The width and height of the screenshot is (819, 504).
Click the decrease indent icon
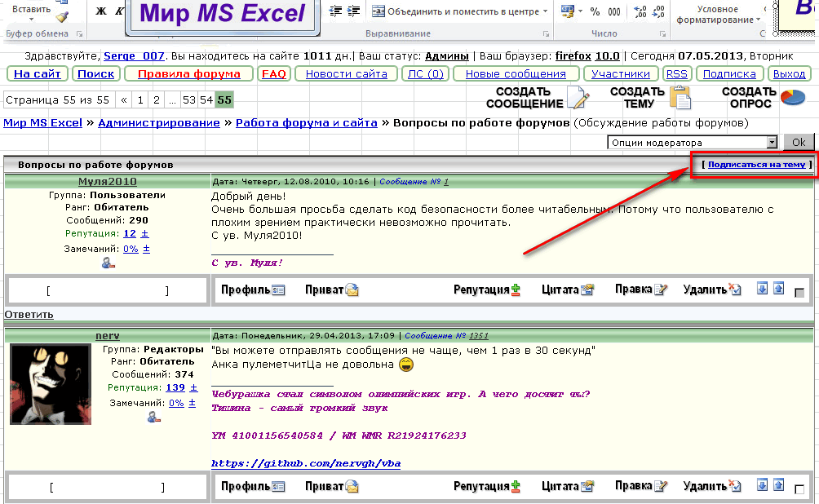coord(335,11)
